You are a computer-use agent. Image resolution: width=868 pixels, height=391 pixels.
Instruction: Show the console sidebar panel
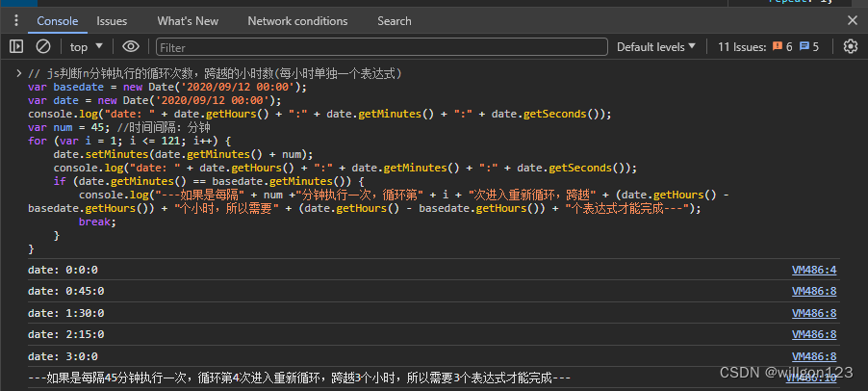point(16,47)
